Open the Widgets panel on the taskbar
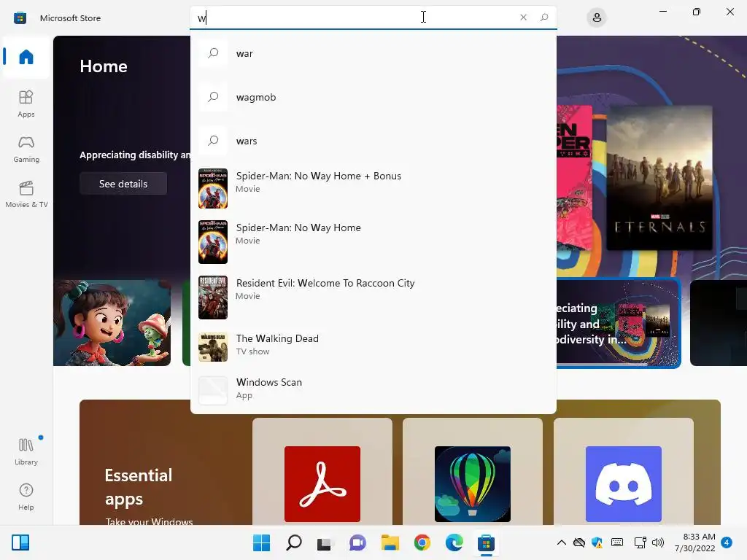This screenshot has height=560, width=747. pos(20,542)
